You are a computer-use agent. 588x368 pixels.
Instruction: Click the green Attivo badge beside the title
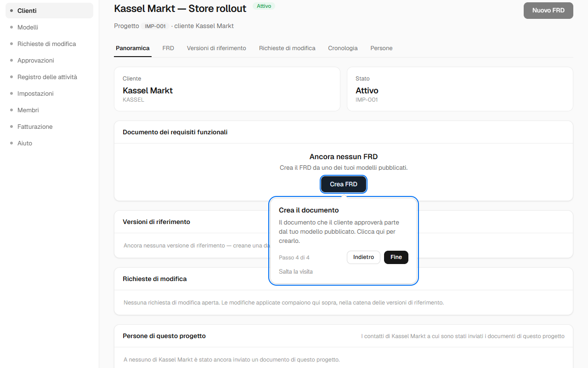pyautogui.click(x=264, y=6)
